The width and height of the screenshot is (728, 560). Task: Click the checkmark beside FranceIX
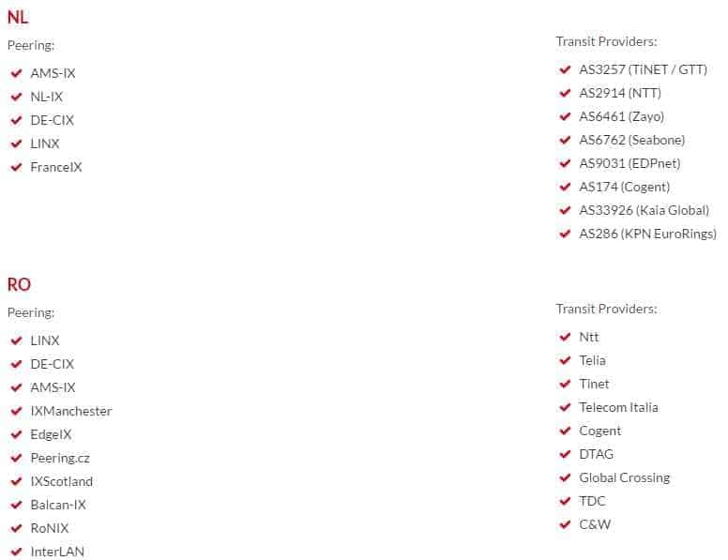[x=16, y=167]
